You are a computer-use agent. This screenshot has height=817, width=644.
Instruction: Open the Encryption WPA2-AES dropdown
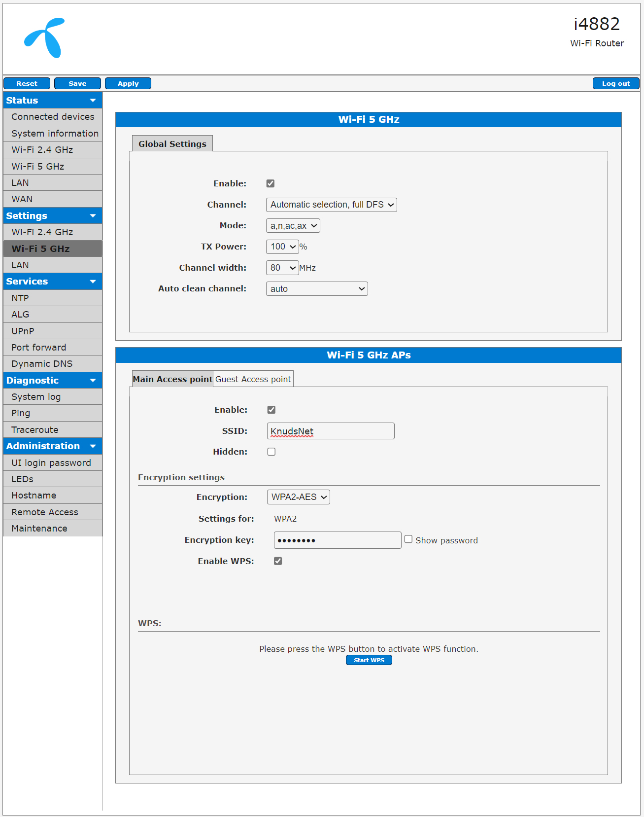[298, 497]
